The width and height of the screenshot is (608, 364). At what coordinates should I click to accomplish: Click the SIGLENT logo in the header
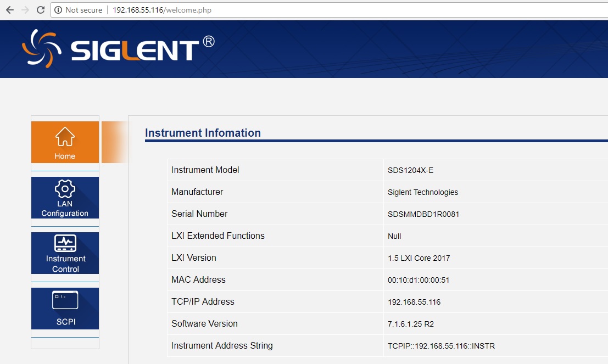pos(118,49)
